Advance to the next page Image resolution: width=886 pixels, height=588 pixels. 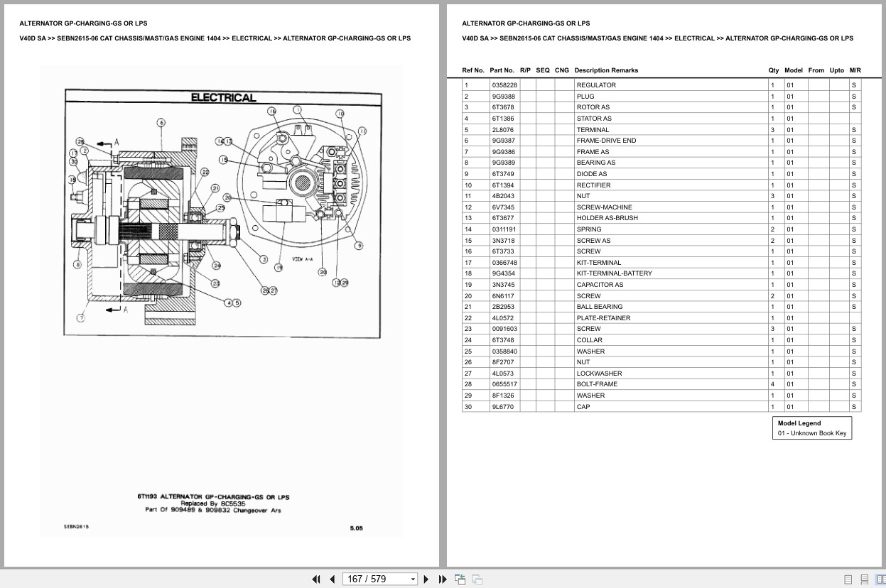[x=426, y=579]
